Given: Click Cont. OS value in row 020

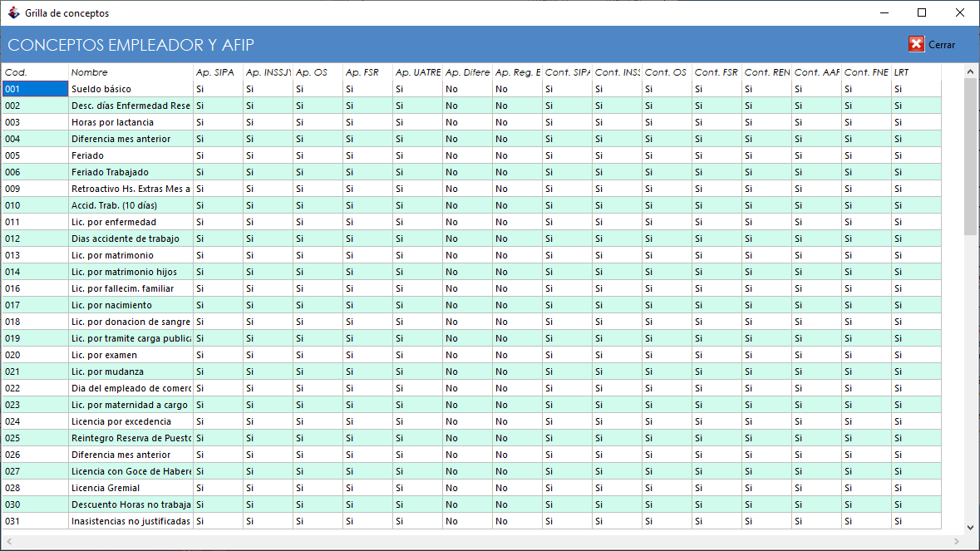Looking at the screenshot, I should pyautogui.click(x=667, y=355).
